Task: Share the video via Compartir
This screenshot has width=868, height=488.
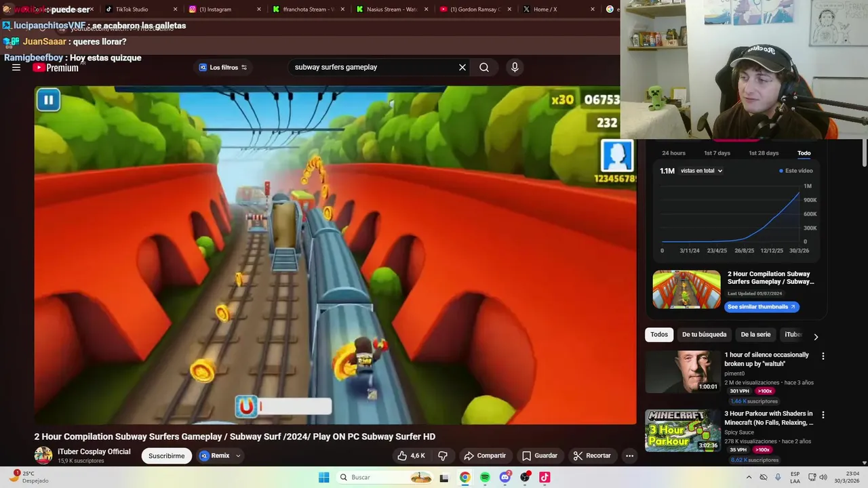Action: coord(484,455)
